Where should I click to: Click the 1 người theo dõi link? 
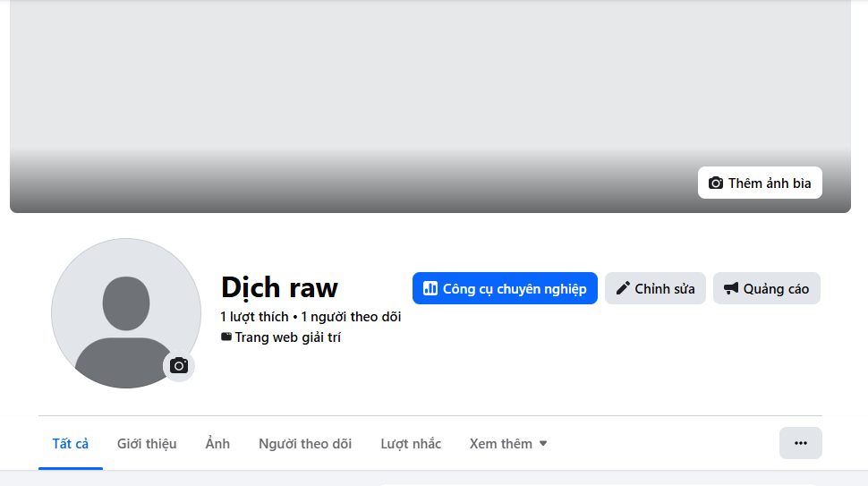(x=351, y=317)
